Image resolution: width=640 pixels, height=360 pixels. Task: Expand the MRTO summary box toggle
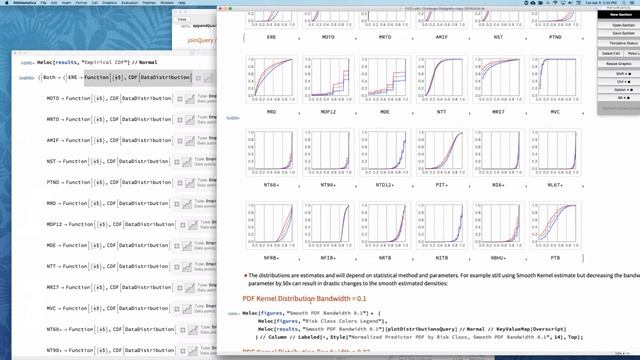180,120
